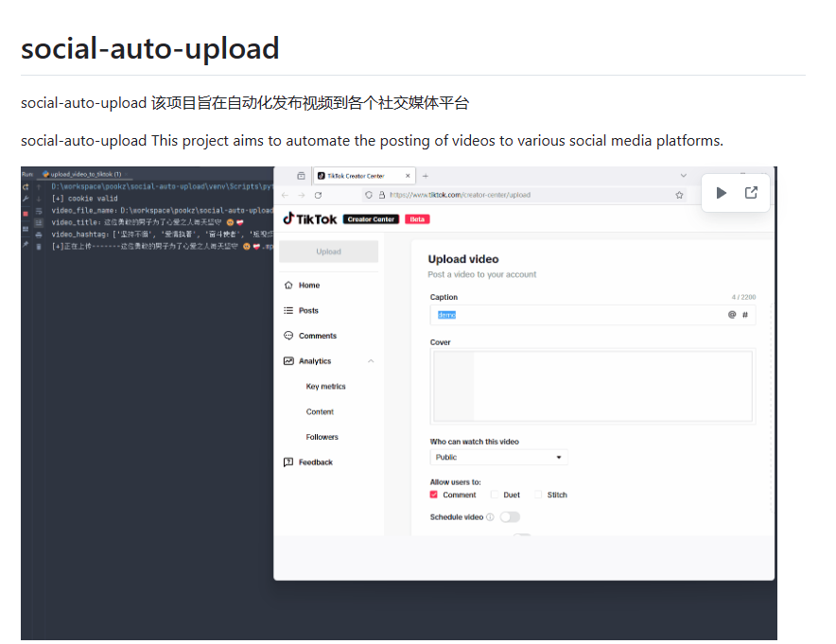Bookmark this page with star icon
Image resolution: width=836 pixels, height=644 pixels.
679,195
